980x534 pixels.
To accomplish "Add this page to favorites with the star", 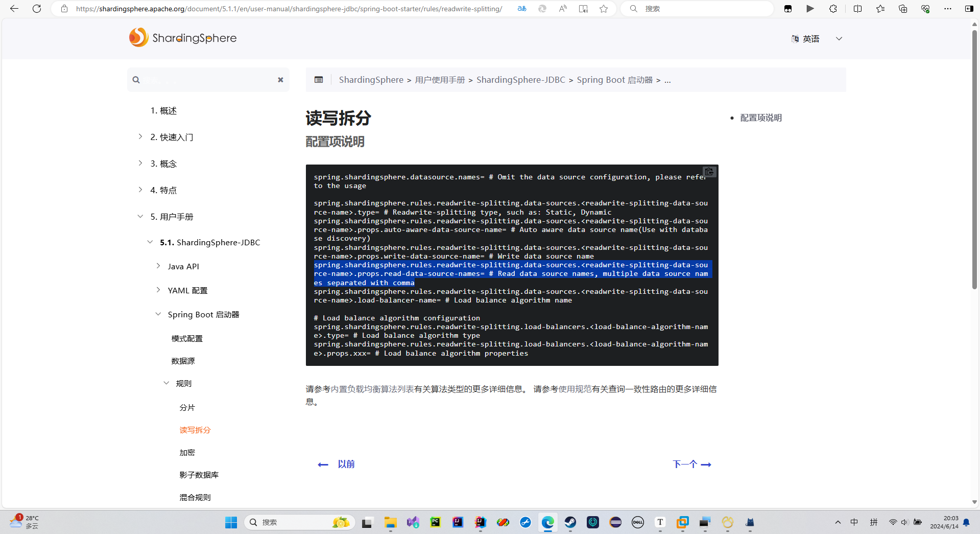I will (604, 9).
